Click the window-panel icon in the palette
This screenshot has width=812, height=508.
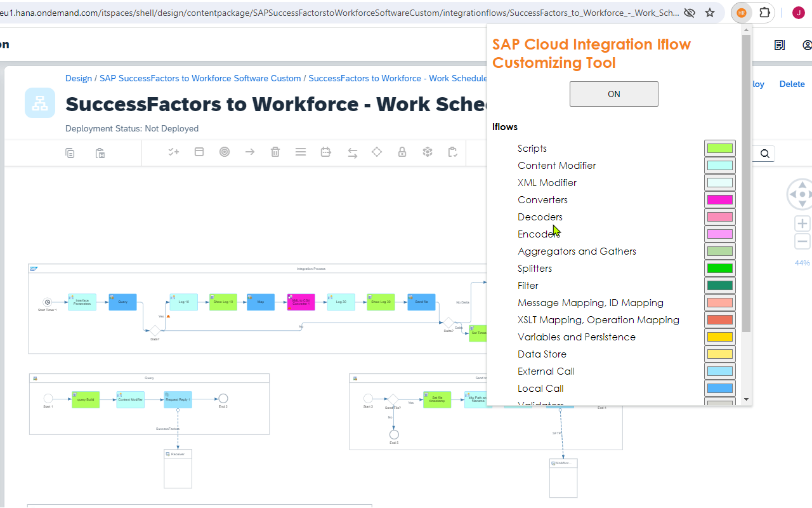click(x=199, y=152)
